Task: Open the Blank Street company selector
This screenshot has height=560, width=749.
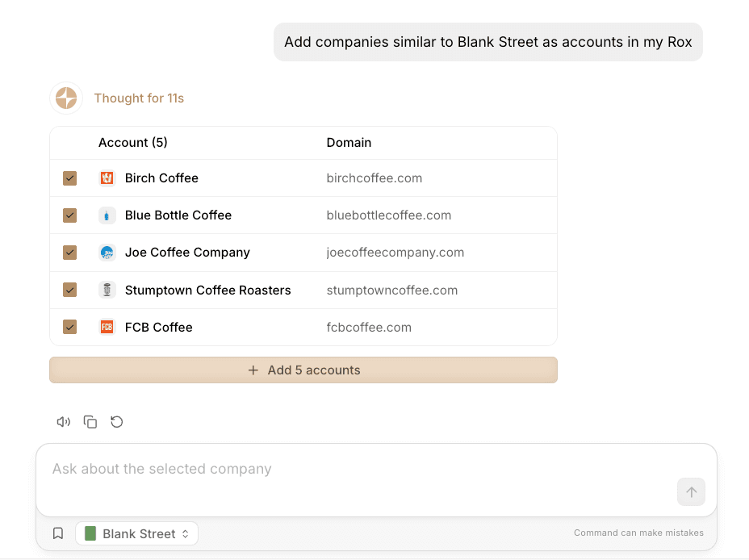Action: pos(137,533)
